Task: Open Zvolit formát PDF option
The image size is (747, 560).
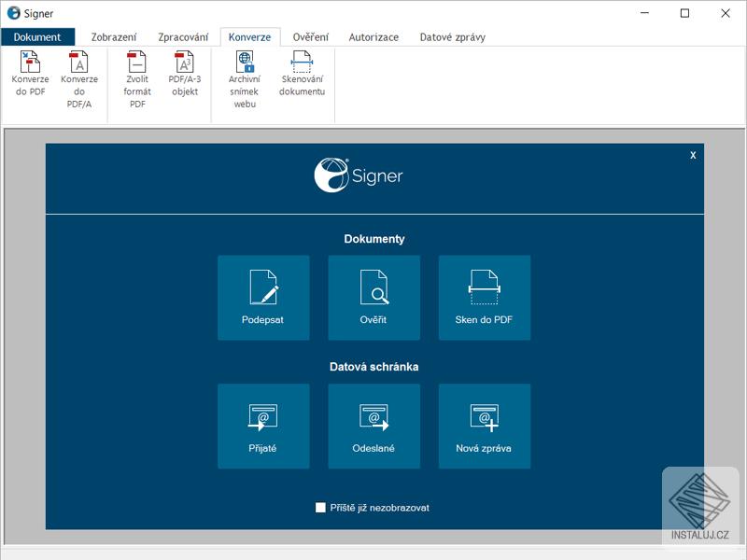Action: (137, 79)
